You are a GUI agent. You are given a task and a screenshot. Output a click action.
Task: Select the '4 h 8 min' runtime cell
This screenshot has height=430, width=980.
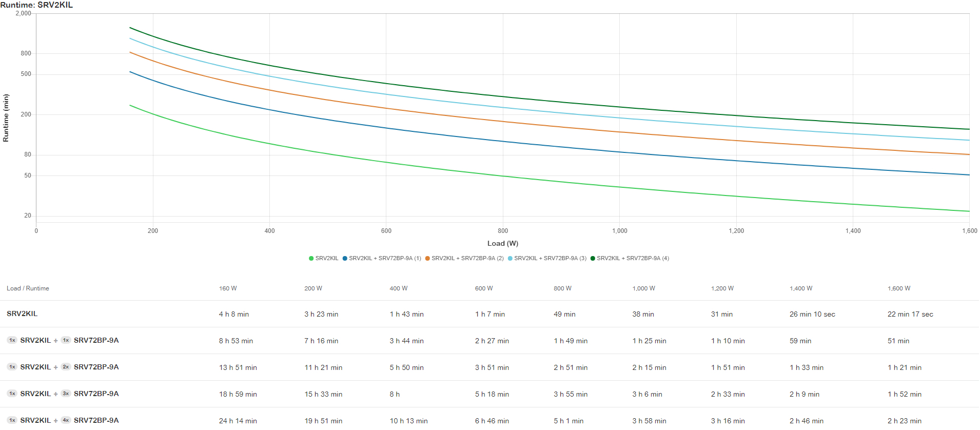point(234,314)
